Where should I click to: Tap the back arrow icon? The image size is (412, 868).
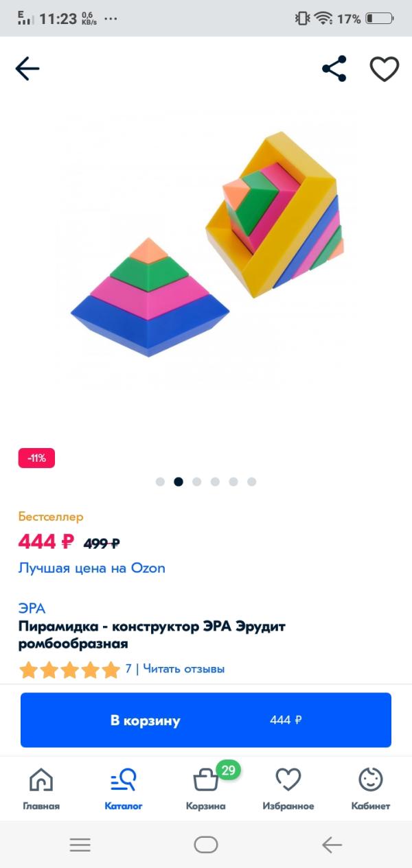pyautogui.click(x=27, y=69)
